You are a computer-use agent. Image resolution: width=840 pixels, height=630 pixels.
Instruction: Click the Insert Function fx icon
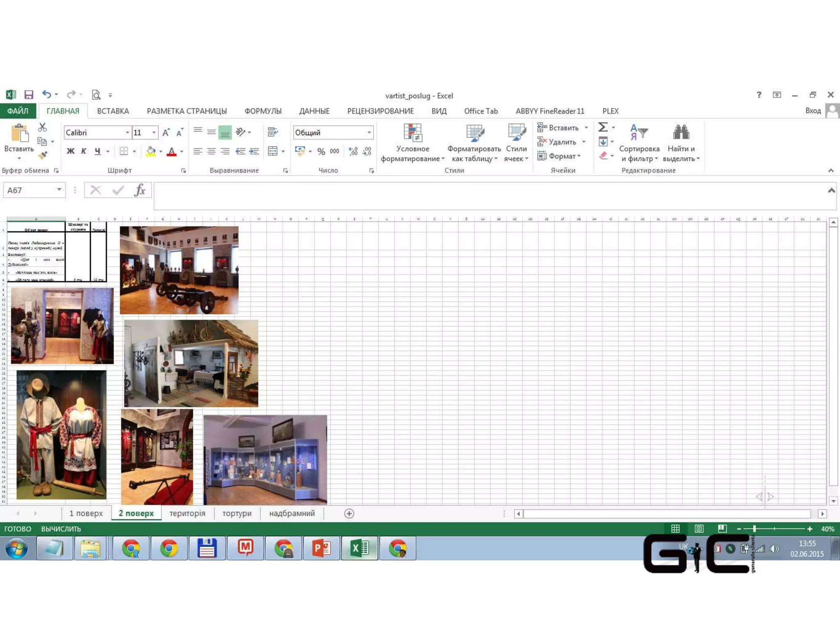pyautogui.click(x=140, y=190)
